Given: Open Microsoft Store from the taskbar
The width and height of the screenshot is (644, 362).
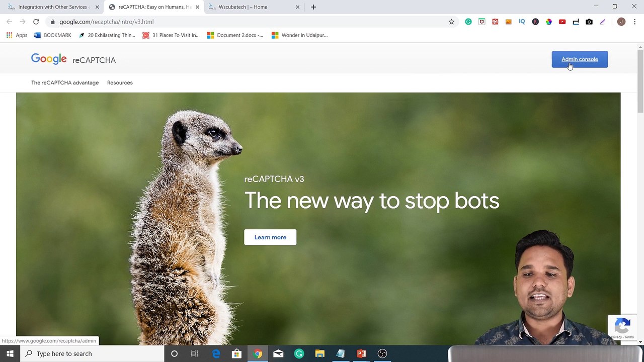Looking at the screenshot, I should [x=236, y=353].
